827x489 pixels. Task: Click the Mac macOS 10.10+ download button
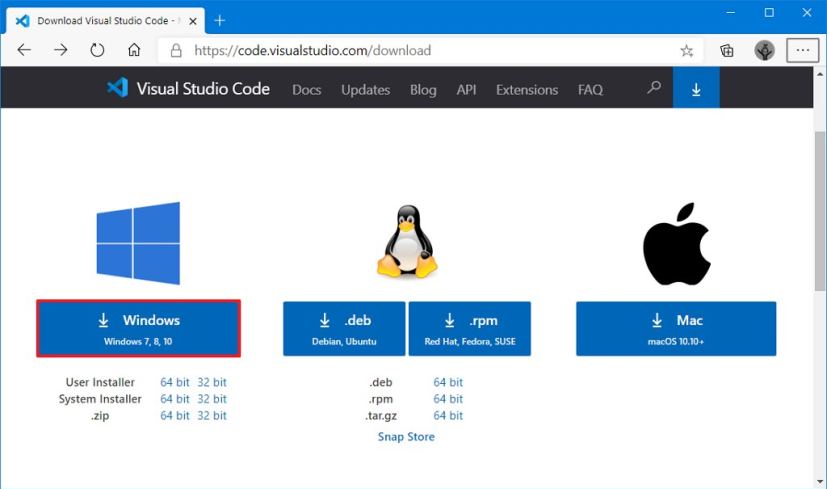coord(676,329)
